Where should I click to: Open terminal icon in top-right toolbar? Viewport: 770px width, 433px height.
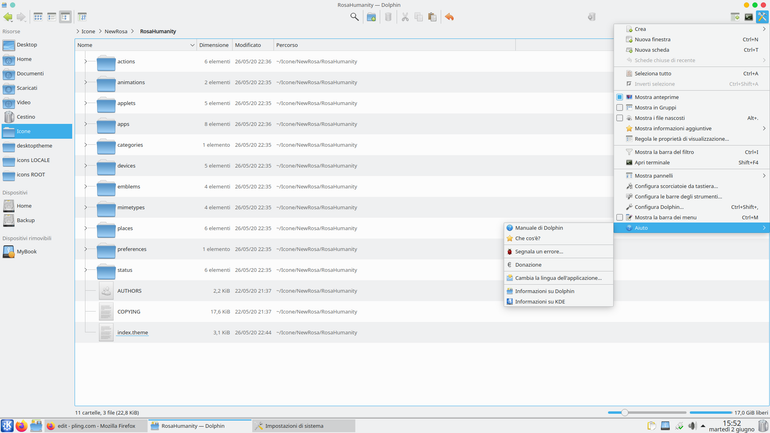748,17
